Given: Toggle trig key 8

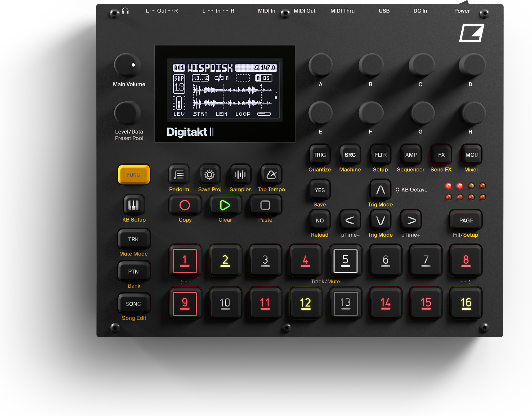Looking at the screenshot, I should pyautogui.click(x=466, y=261).
